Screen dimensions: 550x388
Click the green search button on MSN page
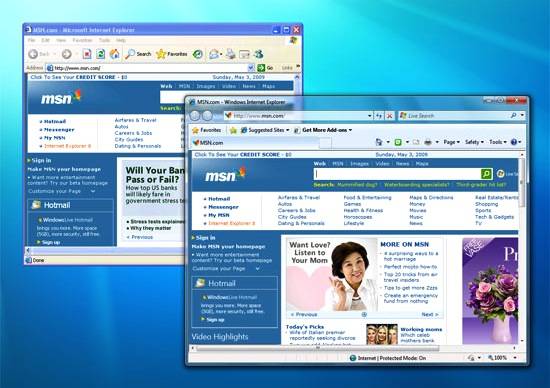(486, 174)
